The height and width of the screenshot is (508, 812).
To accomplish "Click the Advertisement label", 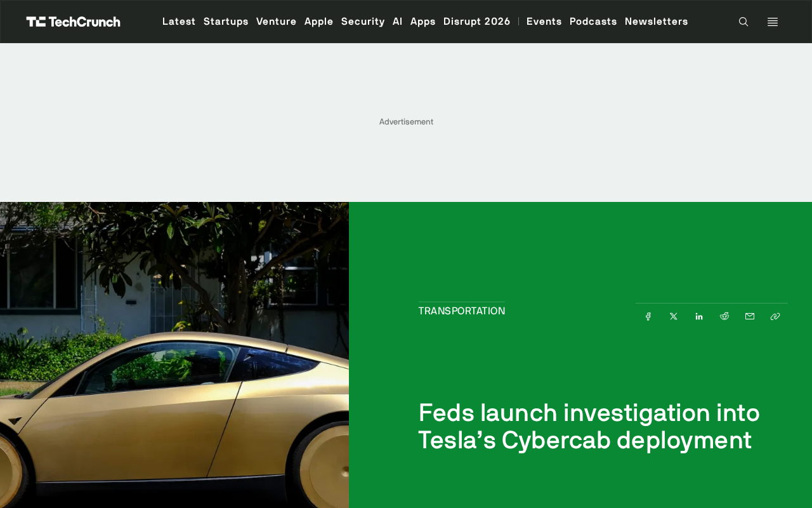I will (x=406, y=122).
